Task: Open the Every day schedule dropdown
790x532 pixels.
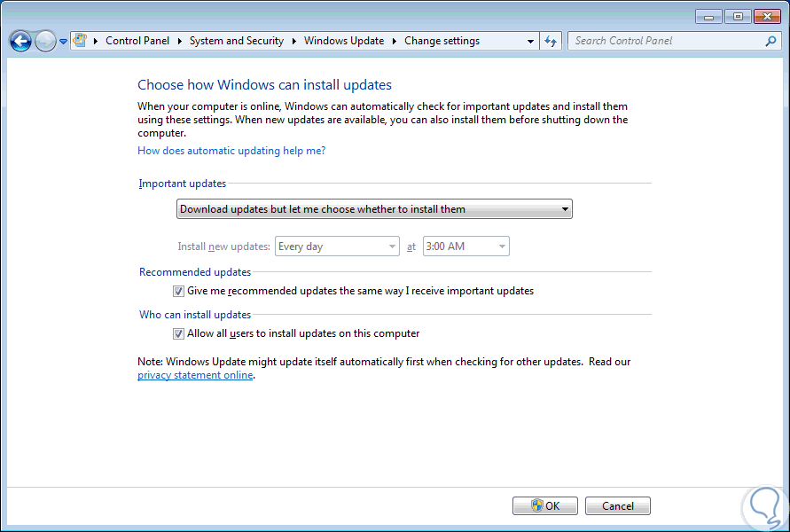Action: tap(337, 246)
